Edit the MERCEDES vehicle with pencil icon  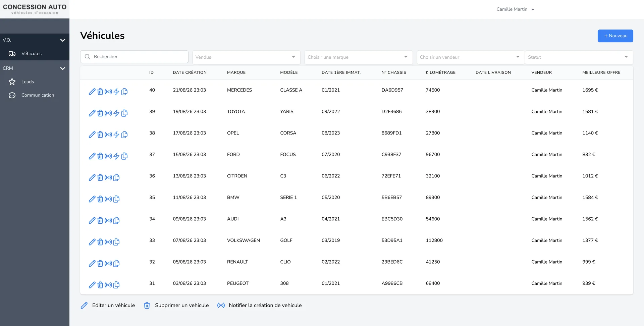tap(92, 92)
